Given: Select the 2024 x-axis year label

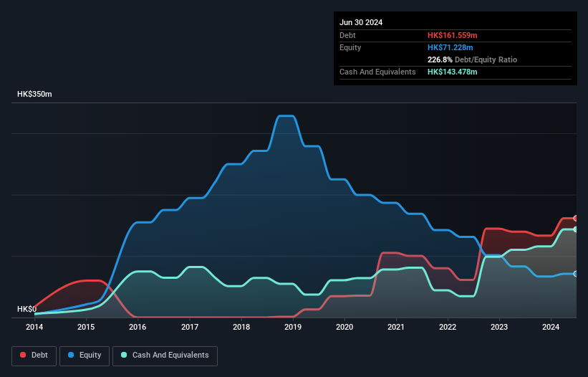Looking at the screenshot, I should point(551,327).
